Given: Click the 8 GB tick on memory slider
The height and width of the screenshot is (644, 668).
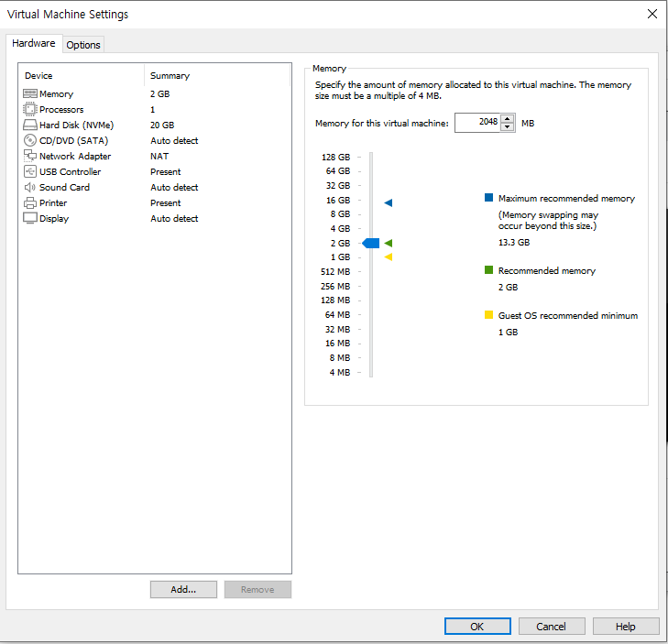Looking at the screenshot, I should [359, 214].
